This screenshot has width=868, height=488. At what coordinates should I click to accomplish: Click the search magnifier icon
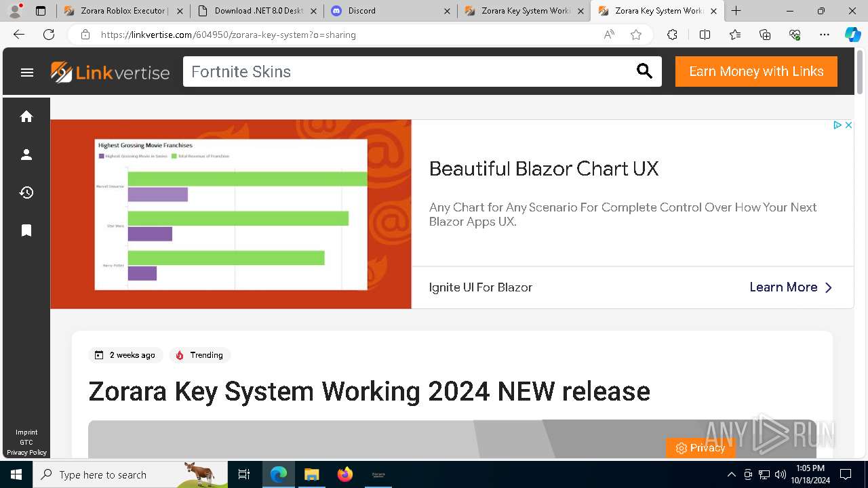coord(644,71)
